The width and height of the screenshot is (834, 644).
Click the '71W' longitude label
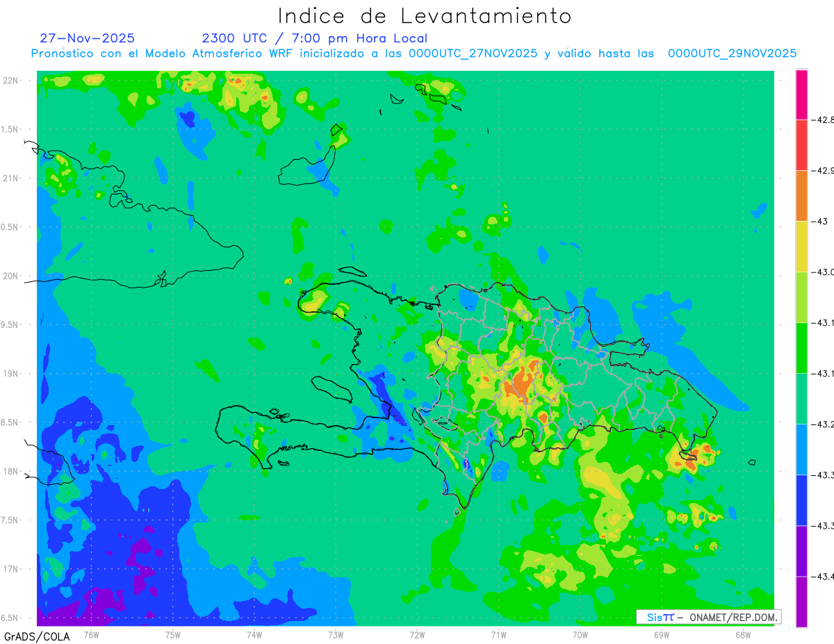pyautogui.click(x=498, y=634)
